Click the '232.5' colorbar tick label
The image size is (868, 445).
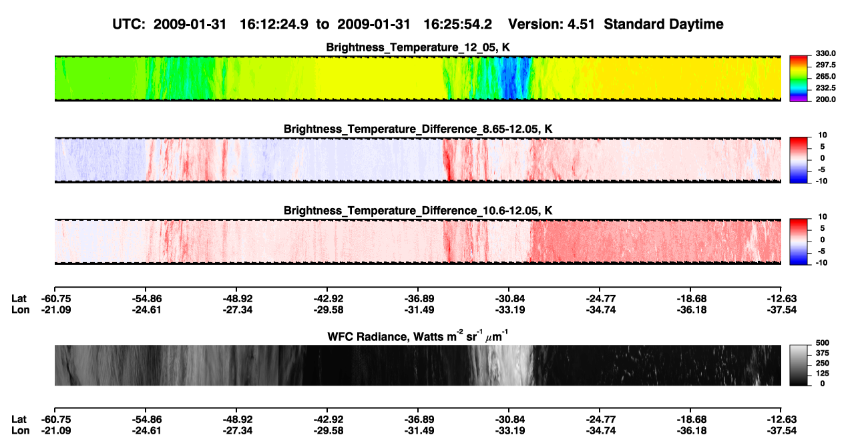pos(825,87)
